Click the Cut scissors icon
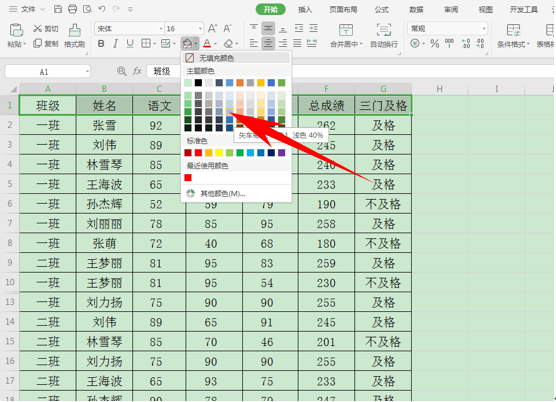Screen dimensions: 556x402 (37, 28)
